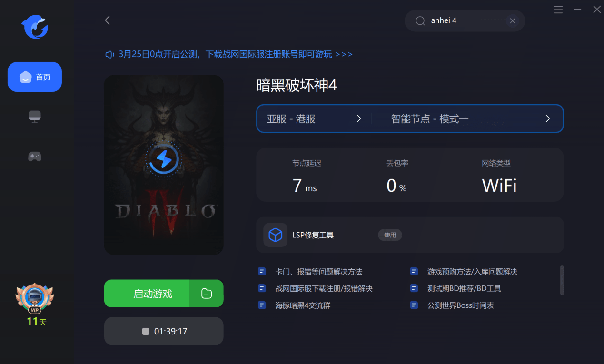Stop acceleration timer at 01:39:17
This screenshot has height=364, width=604.
coord(164,331)
